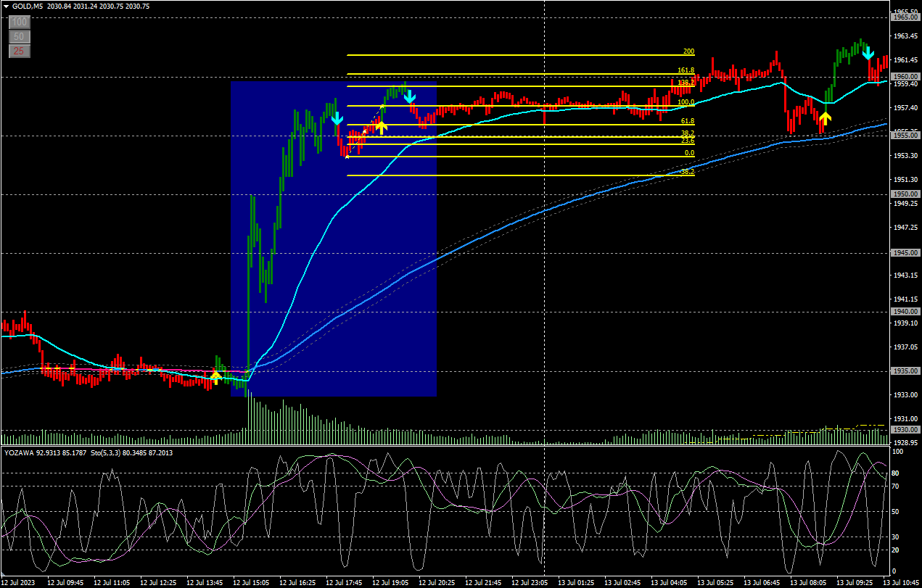The width and height of the screenshot is (922, 588).
Task: Select the Fibonacci 200 level label
Action: coord(688,52)
